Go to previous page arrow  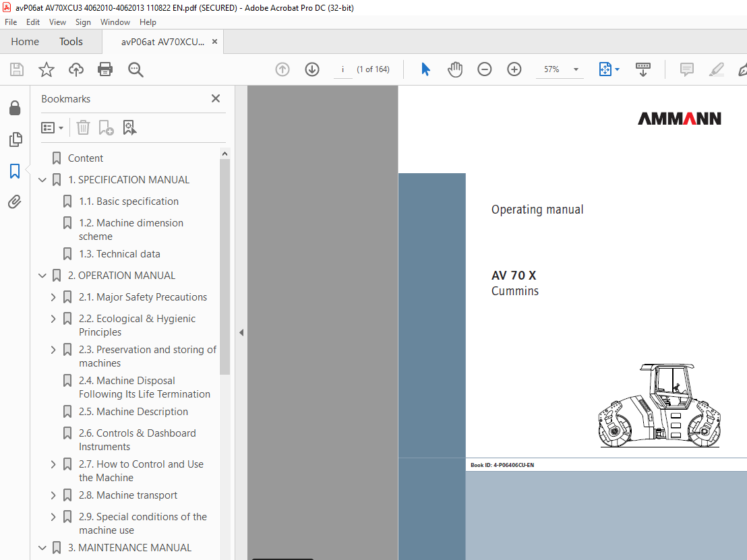pyautogui.click(x=282, y=69)
